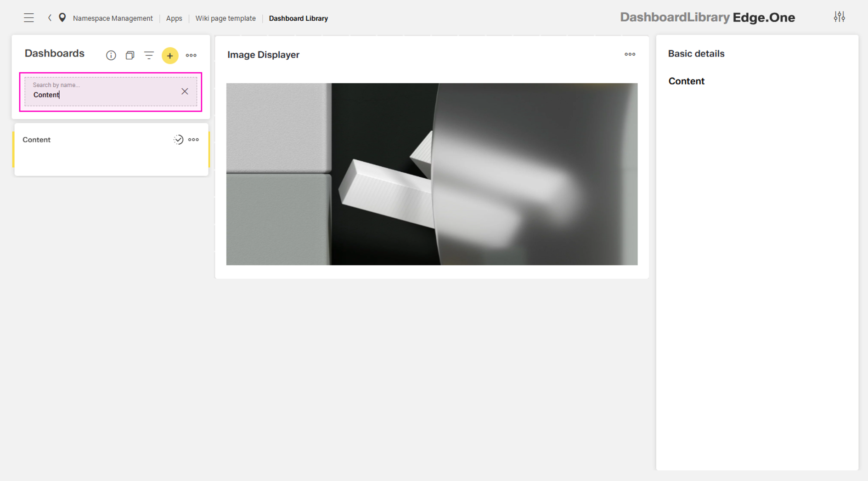Click the duplicate dashboards icon
The width and height of the screenshot is (868, 481).
(x=130, y=56)
